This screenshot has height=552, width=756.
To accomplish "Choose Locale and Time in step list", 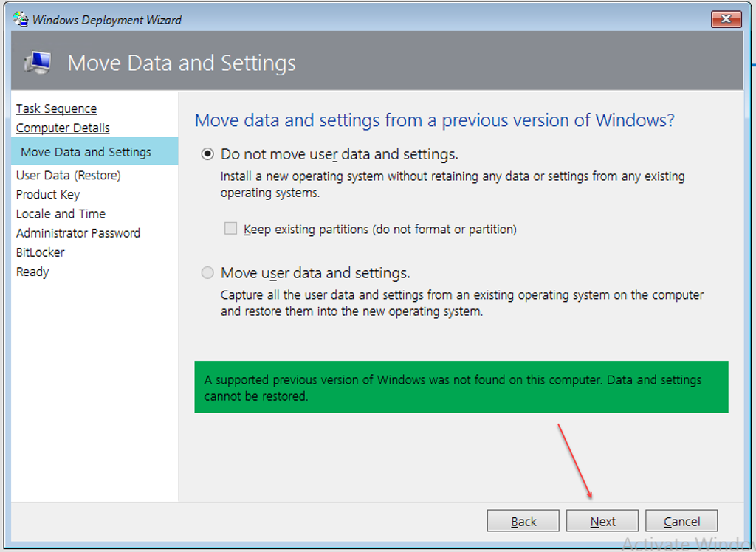I will [x=61, y=214].
